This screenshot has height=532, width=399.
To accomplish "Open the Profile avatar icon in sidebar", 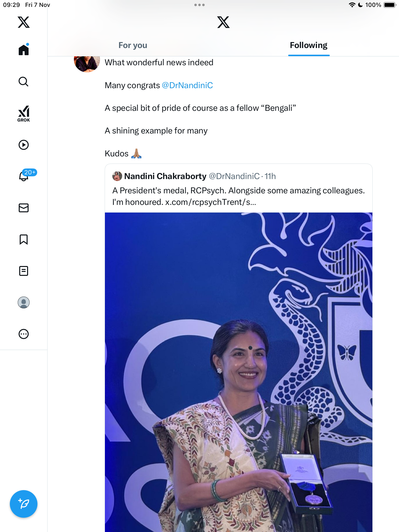I will [24, 302].
